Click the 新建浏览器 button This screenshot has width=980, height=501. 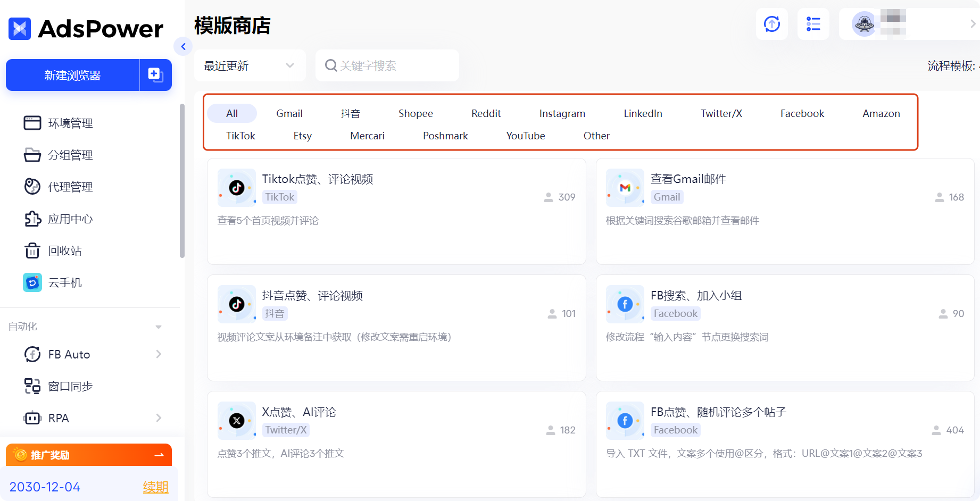pyautogui.click(x=73, y=75)
